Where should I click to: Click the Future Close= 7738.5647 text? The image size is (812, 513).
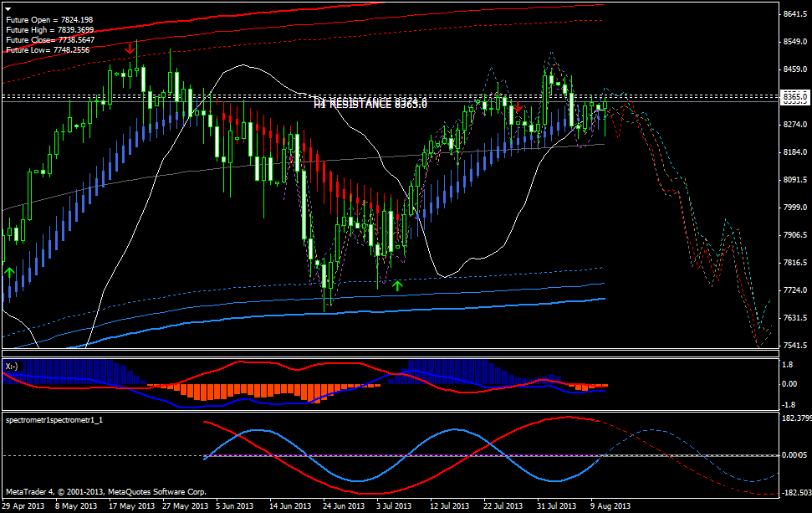(x=50, y=40)
